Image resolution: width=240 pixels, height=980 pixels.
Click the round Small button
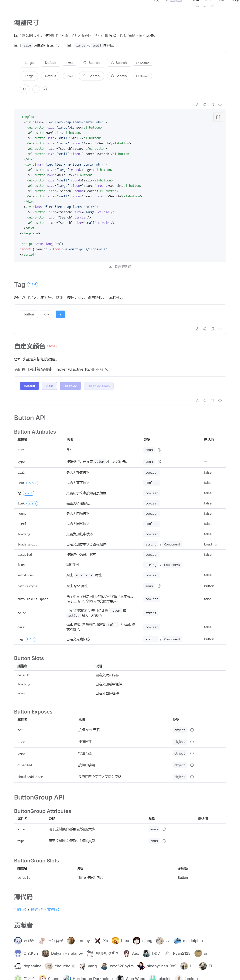(x=69, y=76)
